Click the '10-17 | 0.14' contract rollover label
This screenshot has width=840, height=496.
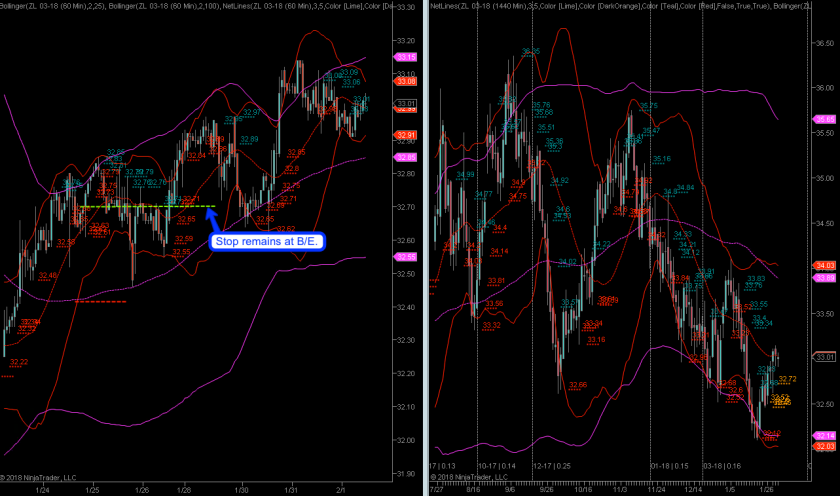click(497, 466)
